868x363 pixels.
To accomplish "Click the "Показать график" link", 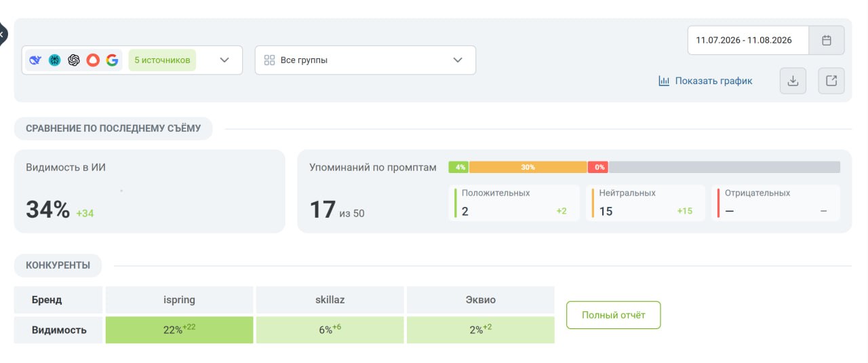I will (x=705, y=81).
